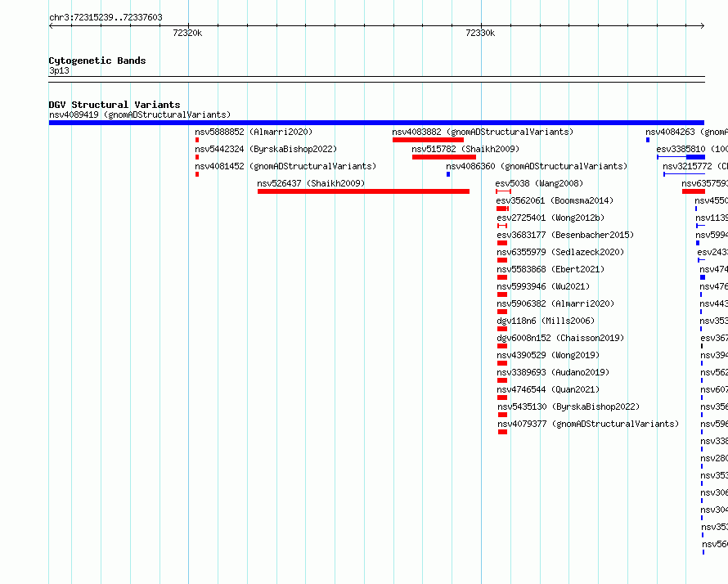This screenshot has width=728, height=584.
Task: Open nsv4086360 gnomADStructuralVariants label
Action: point(537,166)
